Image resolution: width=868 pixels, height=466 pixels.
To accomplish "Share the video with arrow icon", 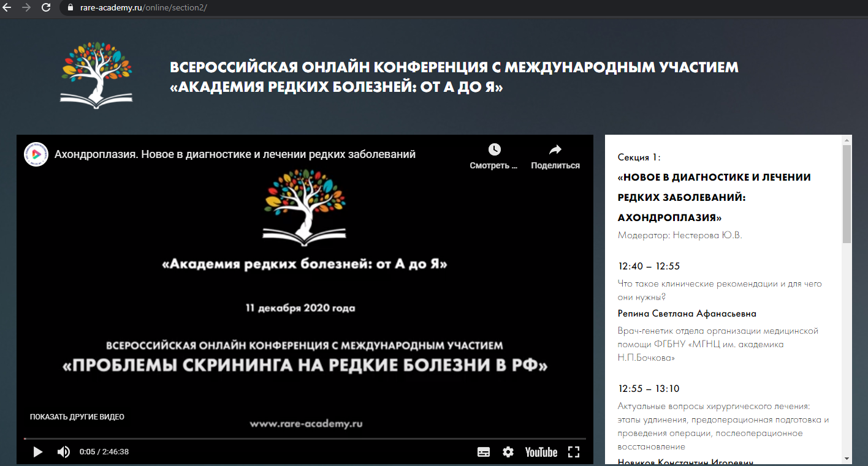I will [555, 150].
